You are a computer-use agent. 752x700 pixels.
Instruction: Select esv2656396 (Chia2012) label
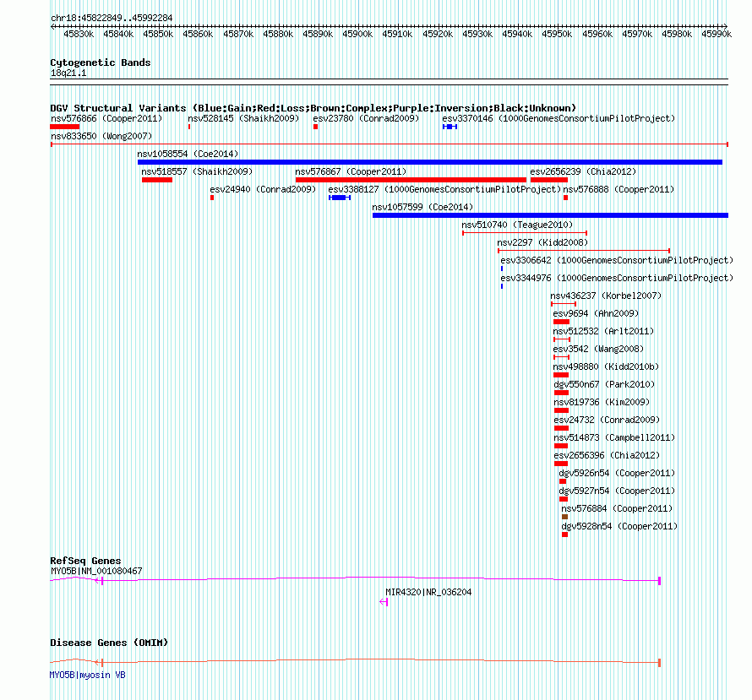[607, 455]
